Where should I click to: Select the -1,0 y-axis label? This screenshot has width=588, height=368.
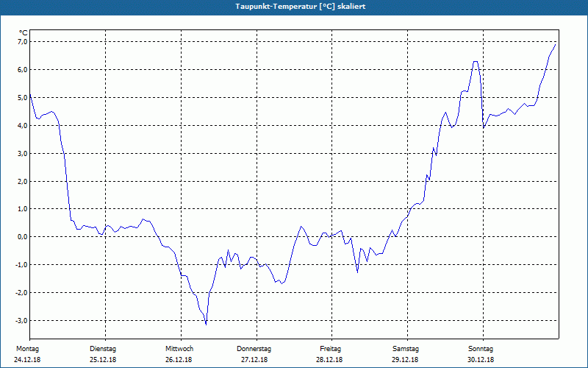pos(22,265)
